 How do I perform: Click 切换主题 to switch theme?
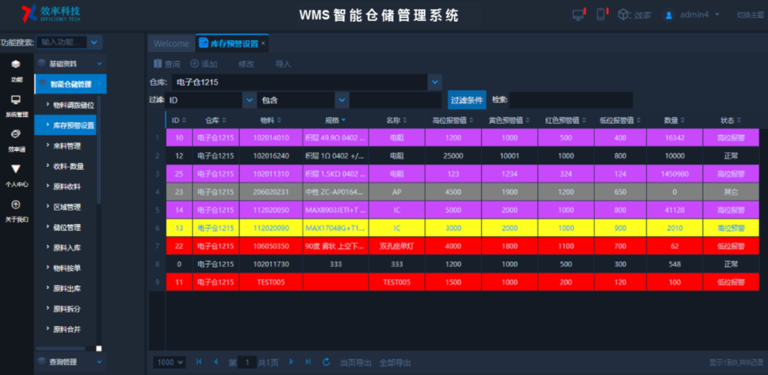pyautogui.click(x=750, y=15)
